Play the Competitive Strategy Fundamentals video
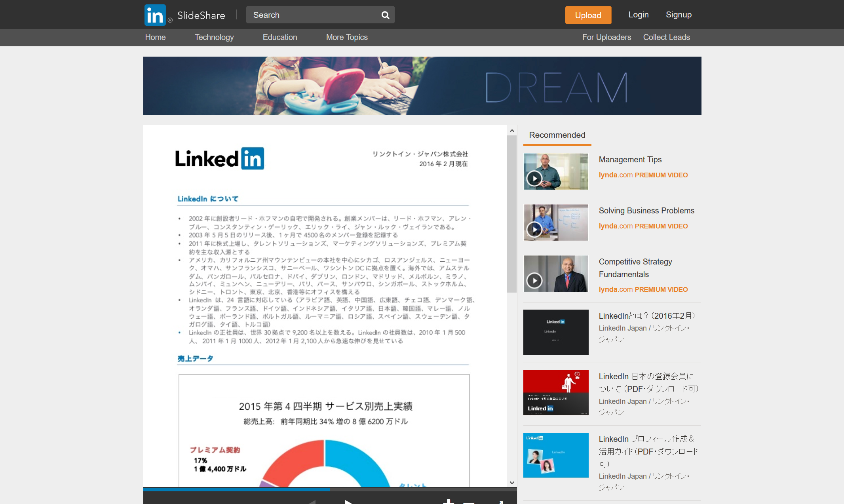The image size is (844, 504). tap(534, 281)
